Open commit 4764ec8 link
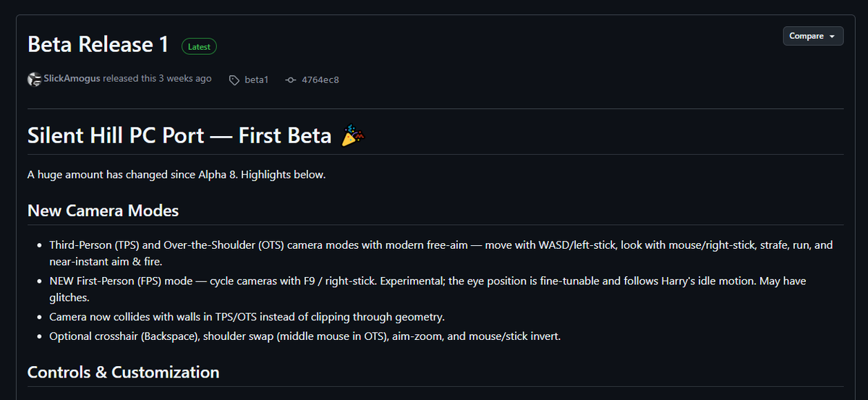Image resolution: width=868 pixels, height=400 pixels. [x=320, y=80]
